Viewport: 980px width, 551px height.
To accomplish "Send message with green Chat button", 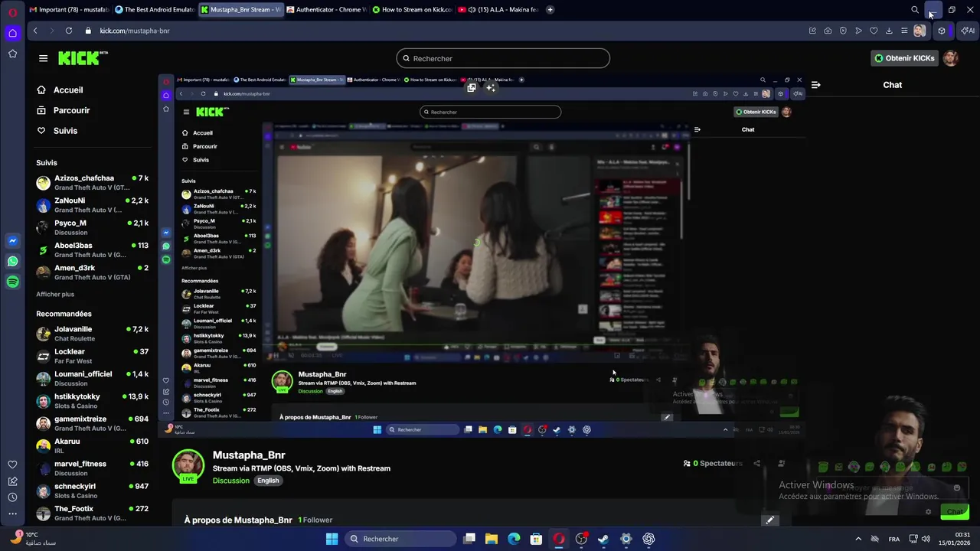I will pos(954,512).
